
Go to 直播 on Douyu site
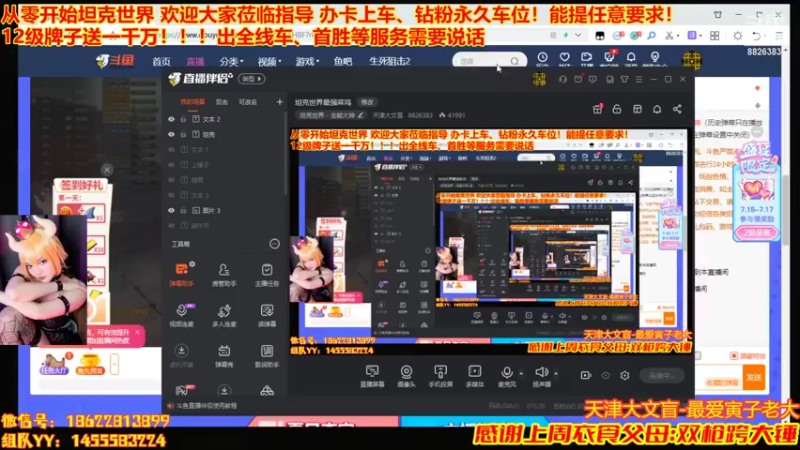click(195, 61)
